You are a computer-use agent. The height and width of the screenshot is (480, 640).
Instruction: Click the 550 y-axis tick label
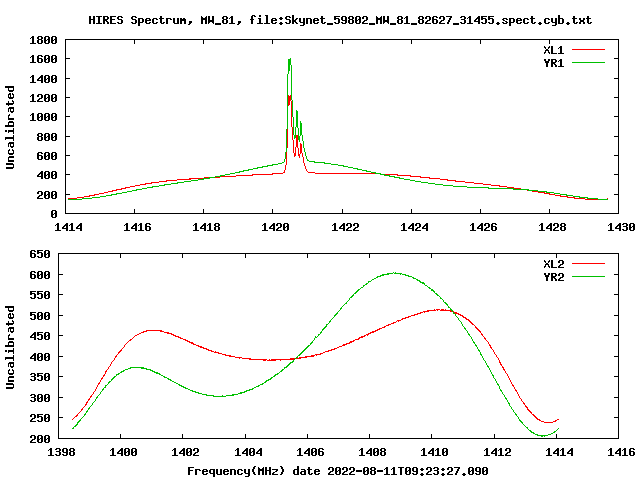click(40, 296)
